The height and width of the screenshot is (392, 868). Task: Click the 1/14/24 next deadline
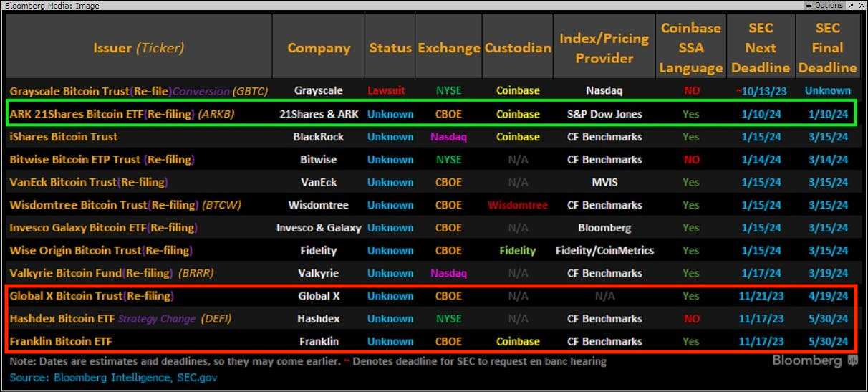point(761,160)
